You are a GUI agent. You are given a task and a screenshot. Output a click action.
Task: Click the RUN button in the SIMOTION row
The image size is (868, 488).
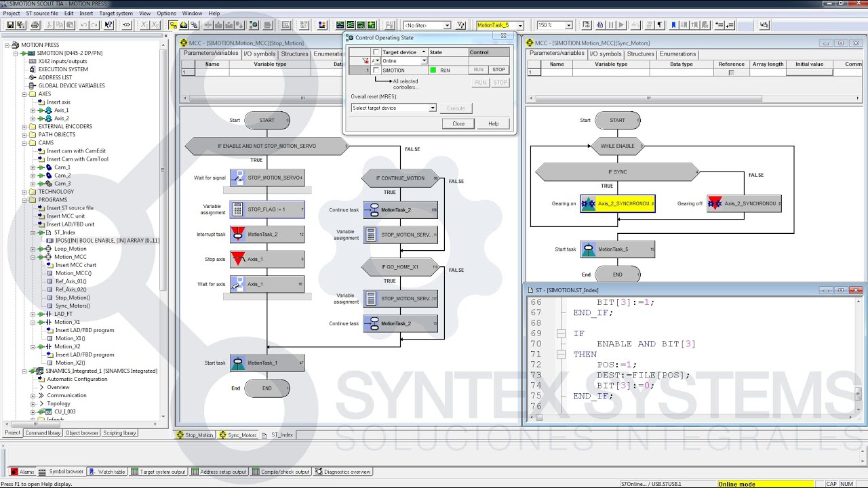click(x=479, y=70)
